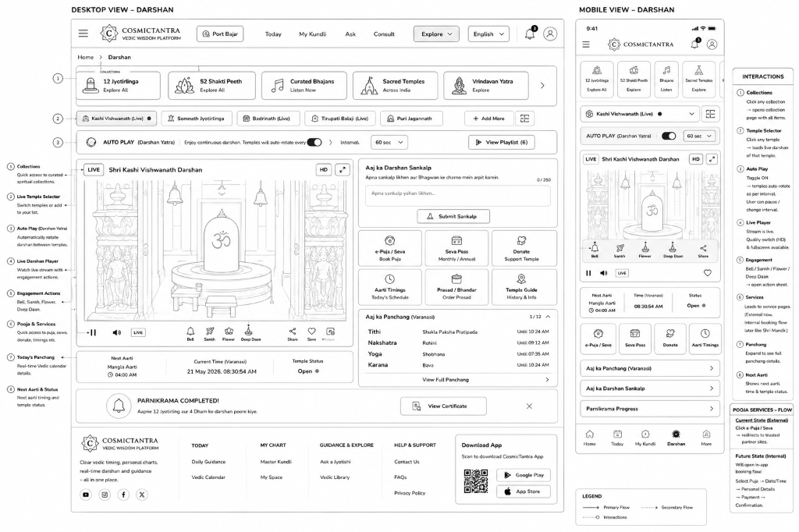Offer Flower in desktop player

pyautogui.click(x=229, y=334)
